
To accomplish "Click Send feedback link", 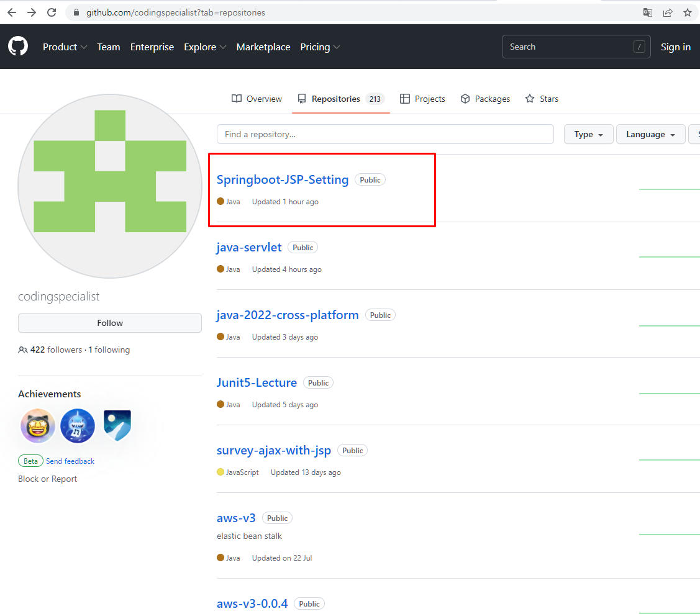I will click(70, 461).
